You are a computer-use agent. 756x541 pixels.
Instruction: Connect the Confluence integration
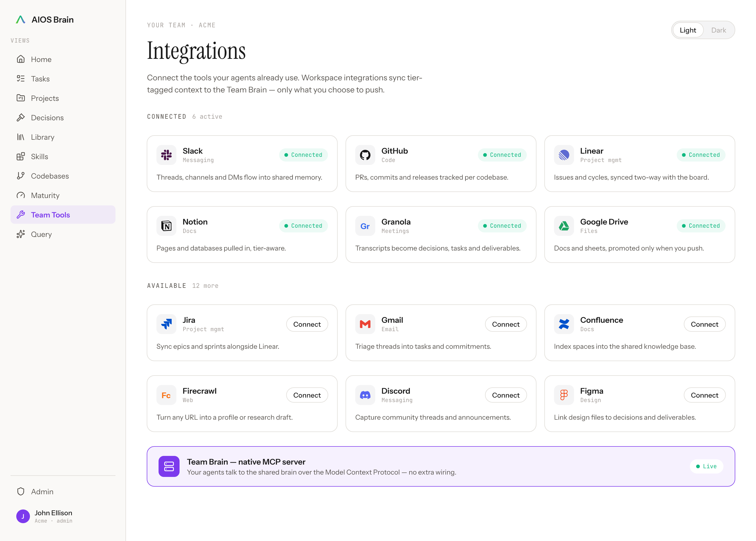coord(704,324)
